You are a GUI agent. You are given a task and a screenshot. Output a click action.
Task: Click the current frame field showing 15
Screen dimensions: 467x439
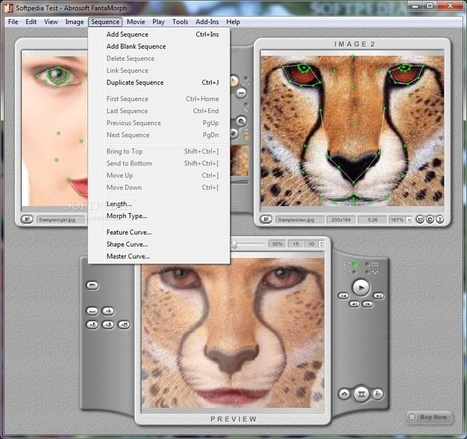click(x=296, y=244)
